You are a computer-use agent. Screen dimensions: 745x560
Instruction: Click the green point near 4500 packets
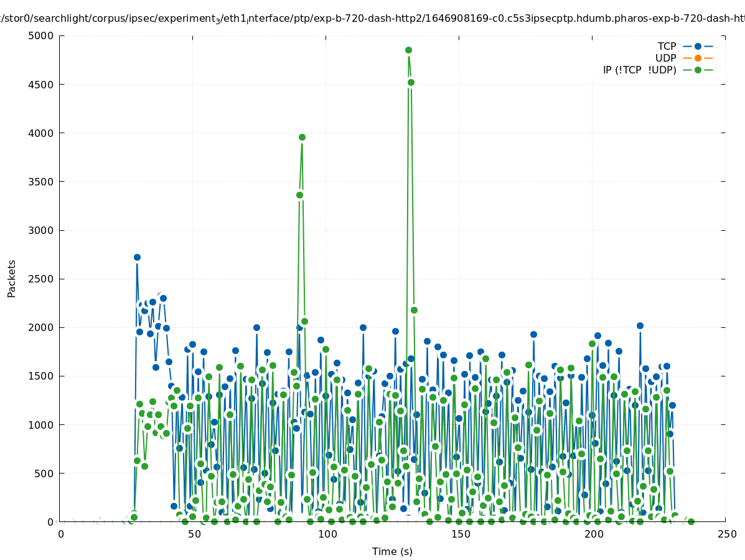tap(411, 82)
